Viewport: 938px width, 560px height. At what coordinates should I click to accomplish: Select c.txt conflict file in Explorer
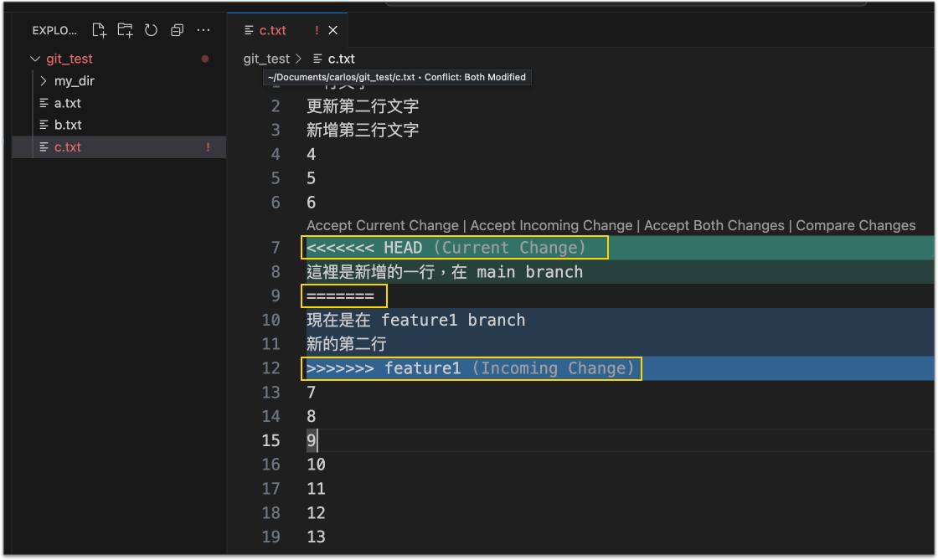click(119, 147)
